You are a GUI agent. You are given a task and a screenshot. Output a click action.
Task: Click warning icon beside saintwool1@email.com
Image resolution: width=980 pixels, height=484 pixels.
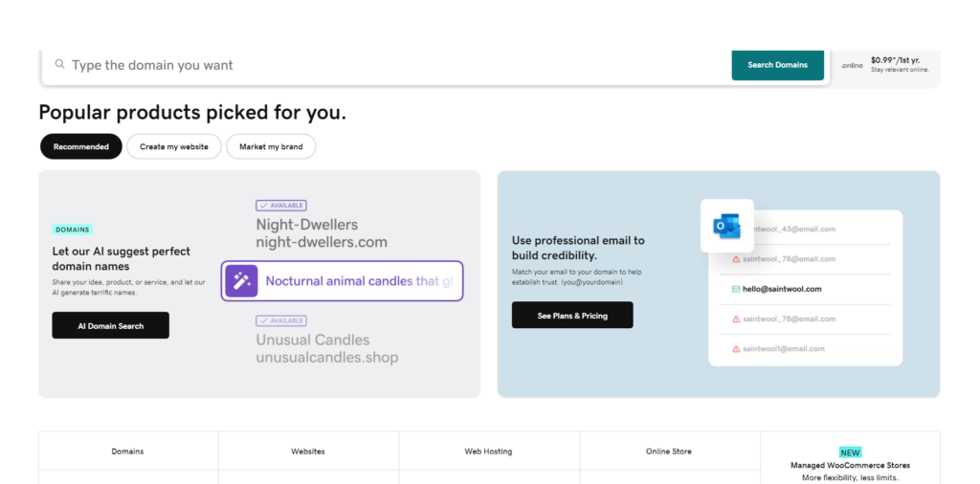point(736,349)
